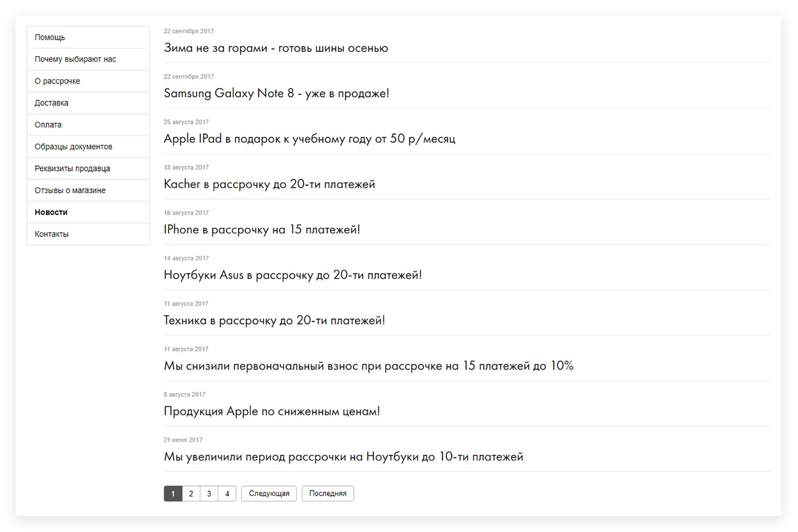798x532 pixels.
Task: View Реквизиты продавца page
Action: 88,168
